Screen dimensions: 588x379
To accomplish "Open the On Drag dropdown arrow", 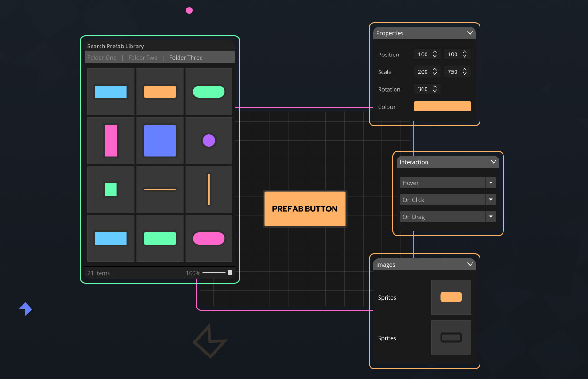I will [x=491, y=217].
